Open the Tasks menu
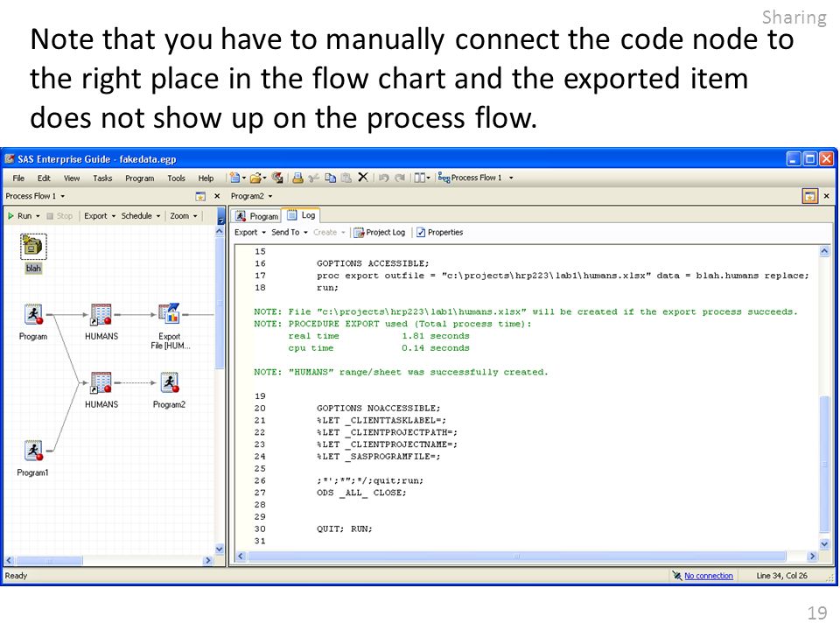Image resolution: width=840 pixels, height=630 pixels. tap(102, 178)
